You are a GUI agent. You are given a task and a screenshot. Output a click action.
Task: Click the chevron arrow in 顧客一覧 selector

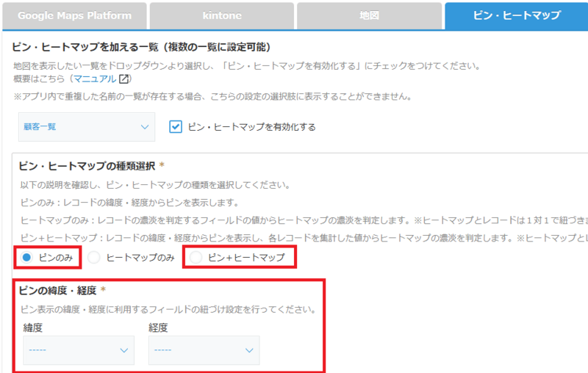pos(144,127)
